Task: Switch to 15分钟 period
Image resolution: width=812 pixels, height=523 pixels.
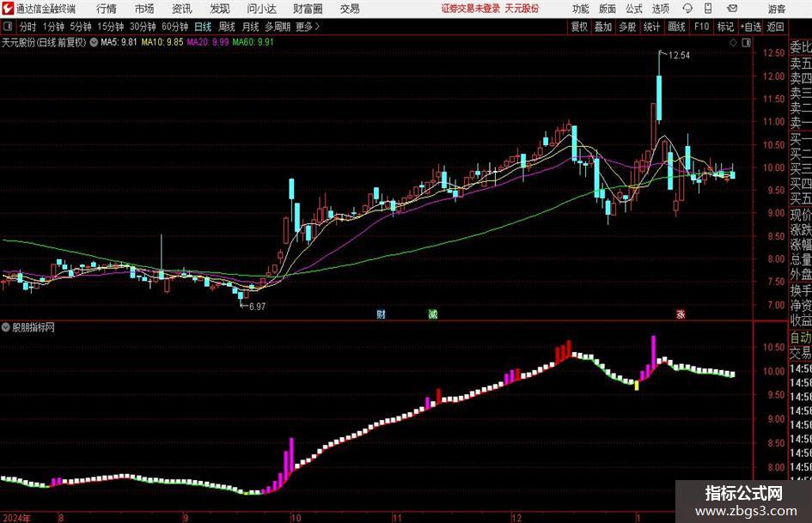Action: pyautogui.click(x=110, y=27)
